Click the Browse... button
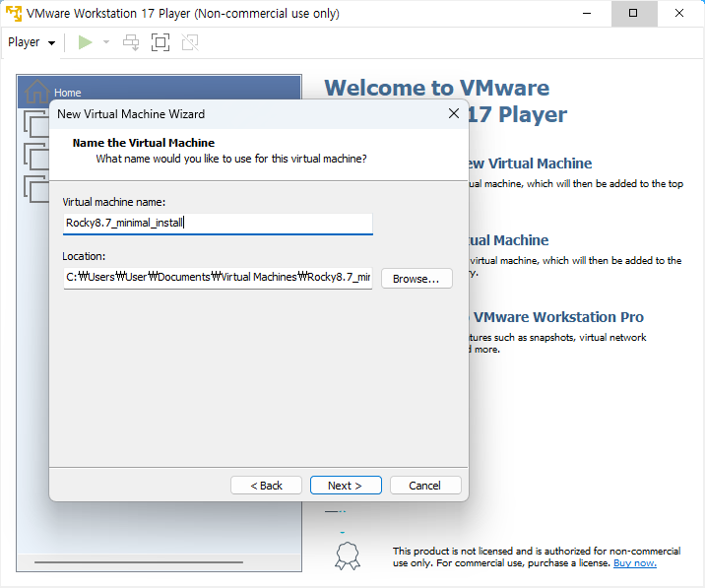 (x=417, y=279)
